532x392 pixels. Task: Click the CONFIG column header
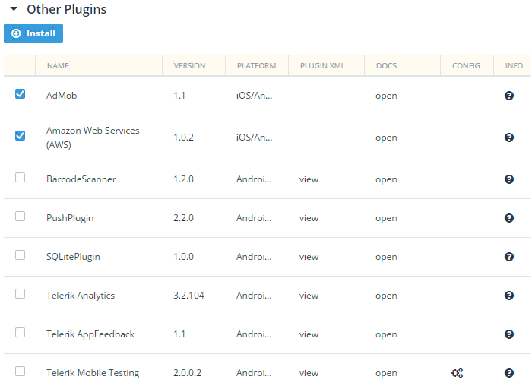point(466,66)
